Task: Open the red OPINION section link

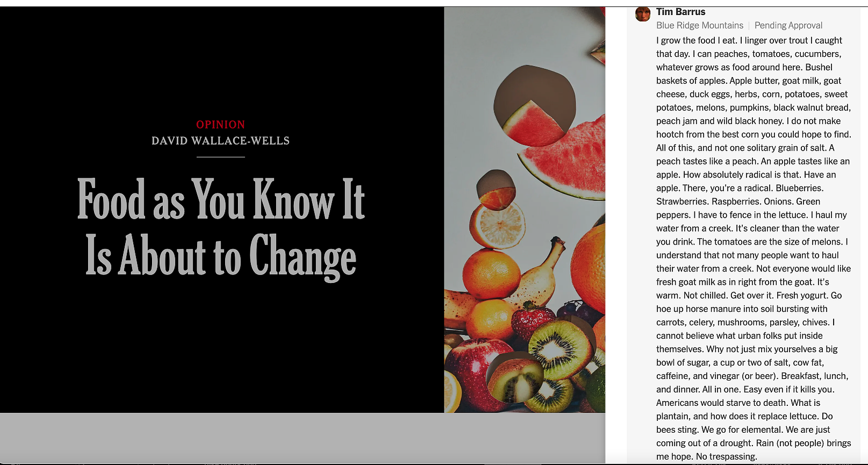Action: [220, 125]
